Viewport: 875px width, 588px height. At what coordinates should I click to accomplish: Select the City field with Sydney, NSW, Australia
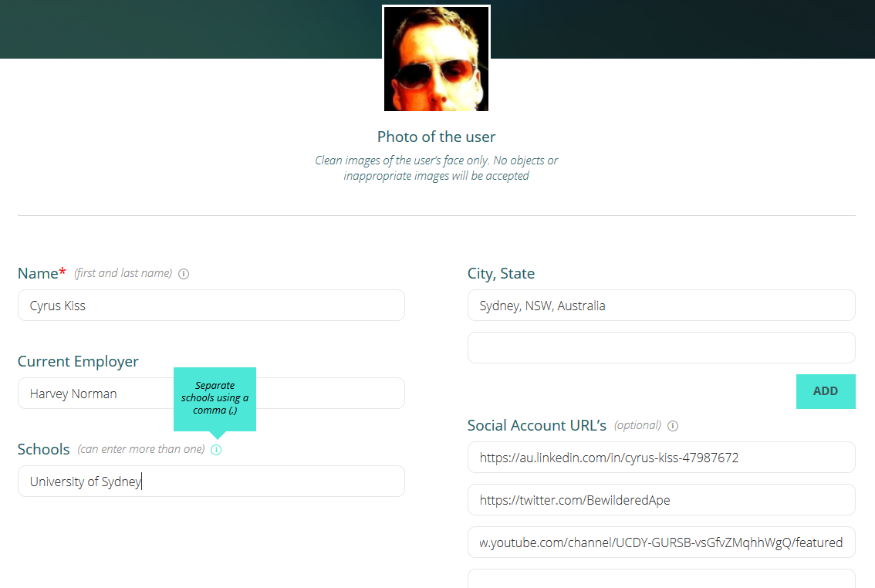[x=661, y=306]
